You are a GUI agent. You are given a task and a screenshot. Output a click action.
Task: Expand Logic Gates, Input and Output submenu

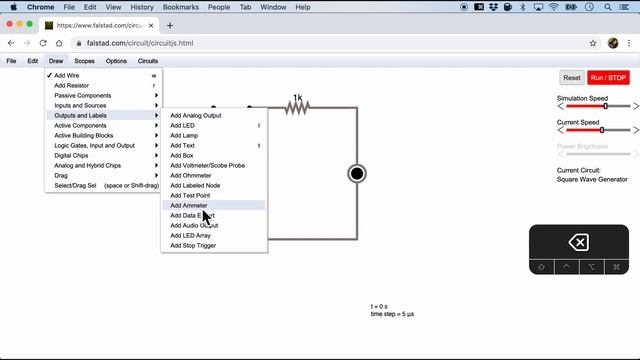(x=103, y=145)
